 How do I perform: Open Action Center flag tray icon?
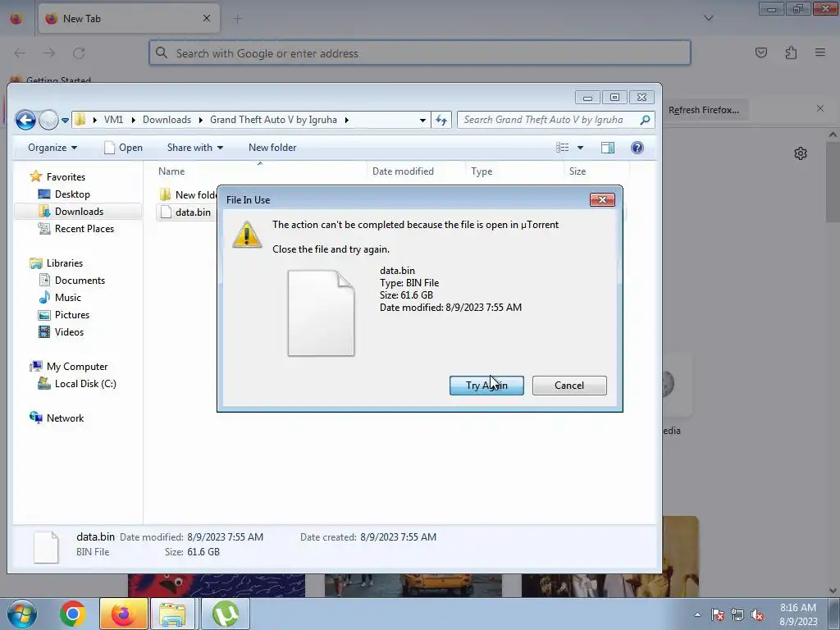point(717,615)
